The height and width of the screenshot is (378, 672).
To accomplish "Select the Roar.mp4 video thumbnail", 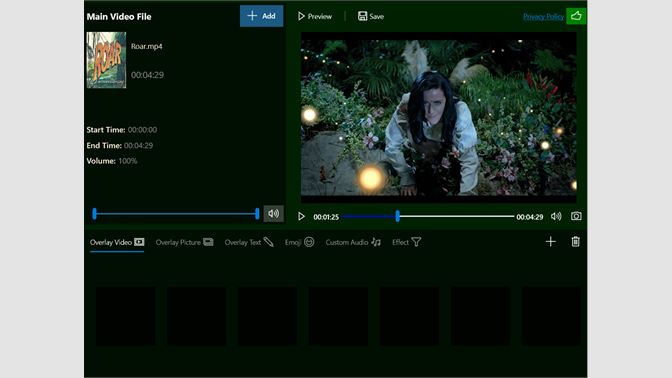I will (106, 60).
